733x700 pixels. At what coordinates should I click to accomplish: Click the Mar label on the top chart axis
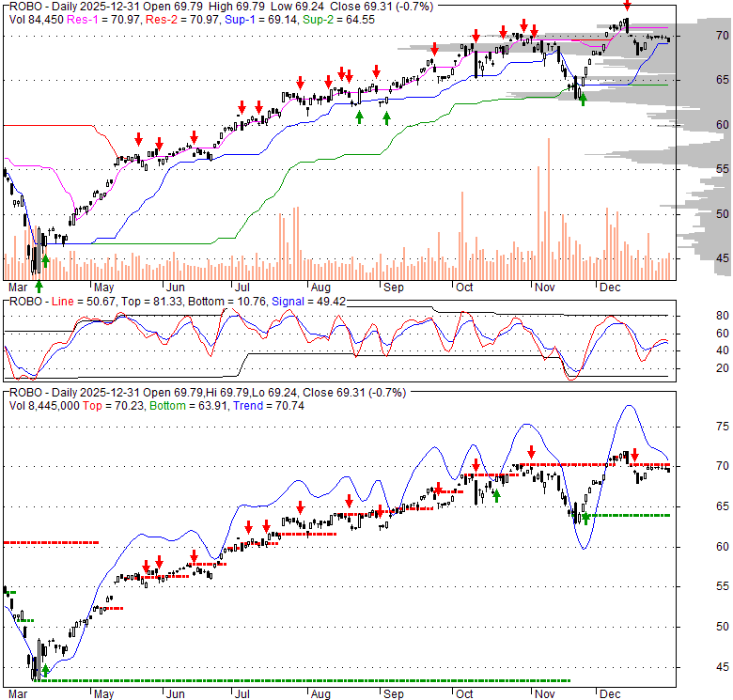tap(18, 288)
